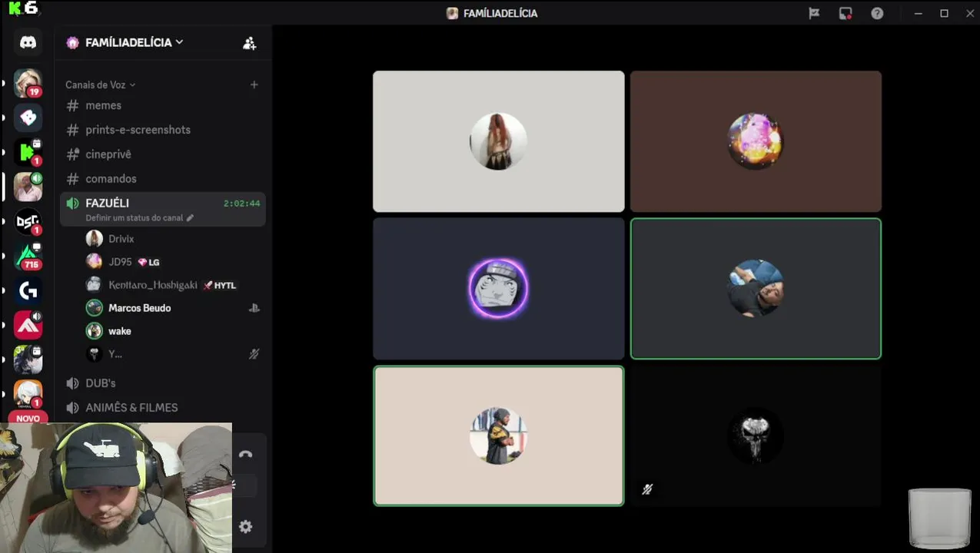
Task: Open FAMÍLIADELÍCIA server dropdown menu
Action: [134, 42]
